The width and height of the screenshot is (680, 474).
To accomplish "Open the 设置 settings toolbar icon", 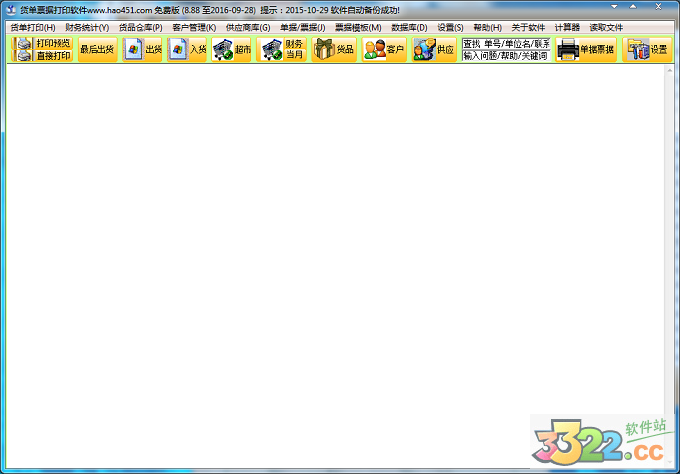I will pyautogui.click(x=647, y=49).
